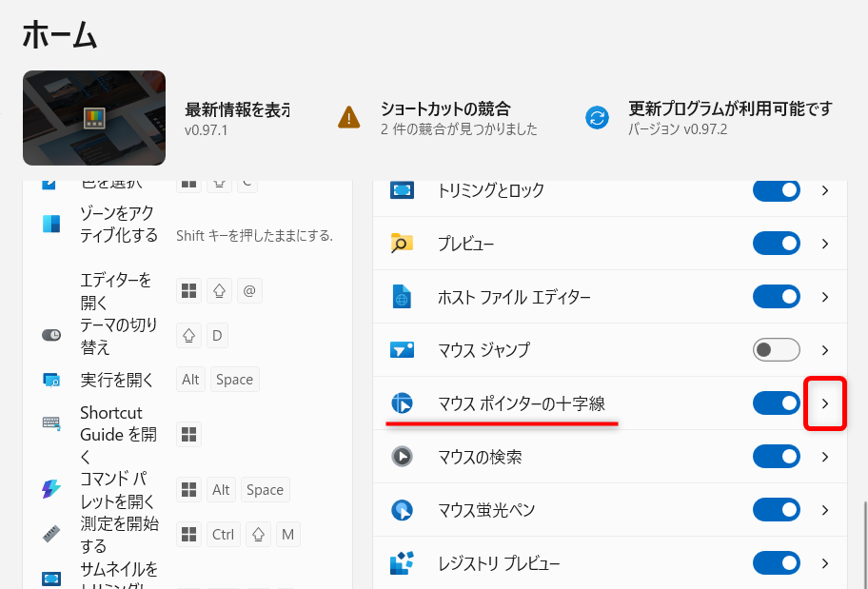Image resolution: width=868 pixels, height=589 pixels.
Task: Click the トリミングとロック module icon
Action: 402,189
